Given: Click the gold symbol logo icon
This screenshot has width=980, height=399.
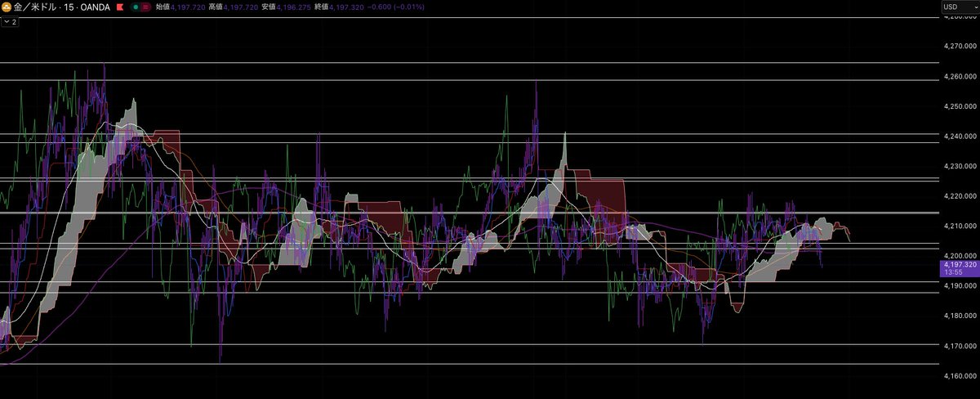Looking at the screenshot, I should pos(6,7).
